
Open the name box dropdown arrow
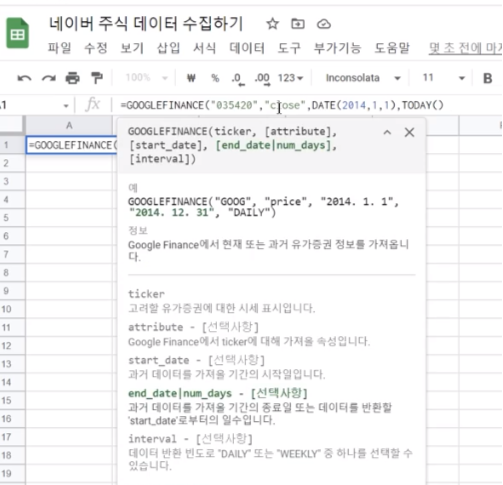66,106
